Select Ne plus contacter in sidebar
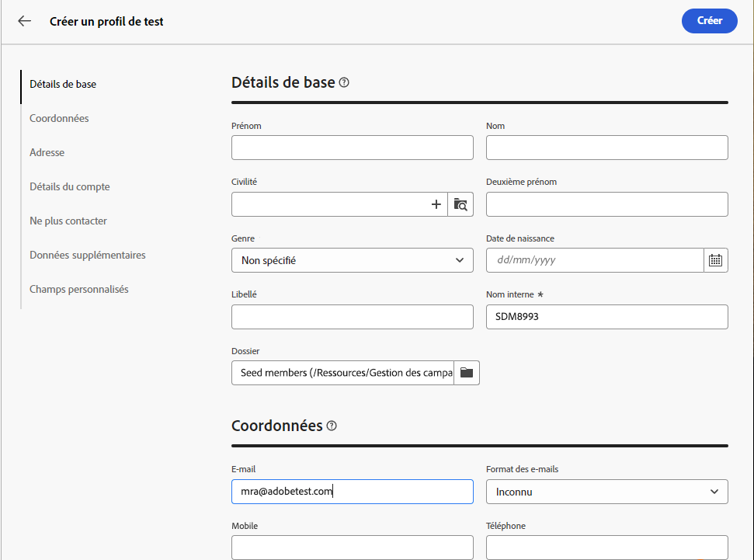 [x=68, y=221]
